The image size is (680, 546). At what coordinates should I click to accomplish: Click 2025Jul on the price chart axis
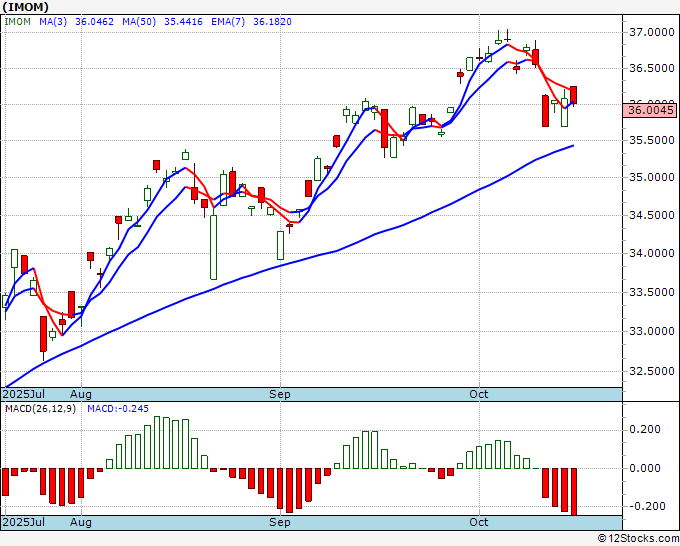click(x=24, y=394)
